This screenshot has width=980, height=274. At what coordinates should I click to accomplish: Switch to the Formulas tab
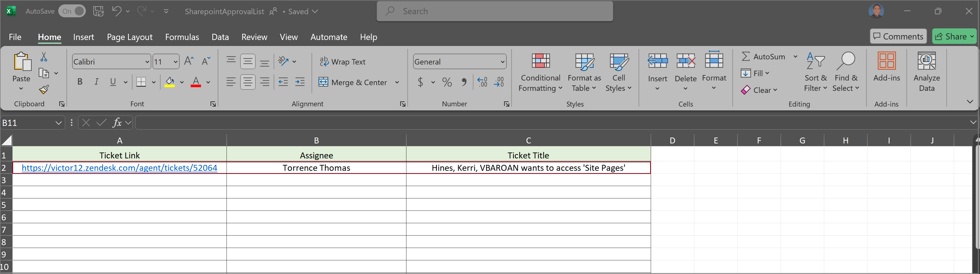182,37
